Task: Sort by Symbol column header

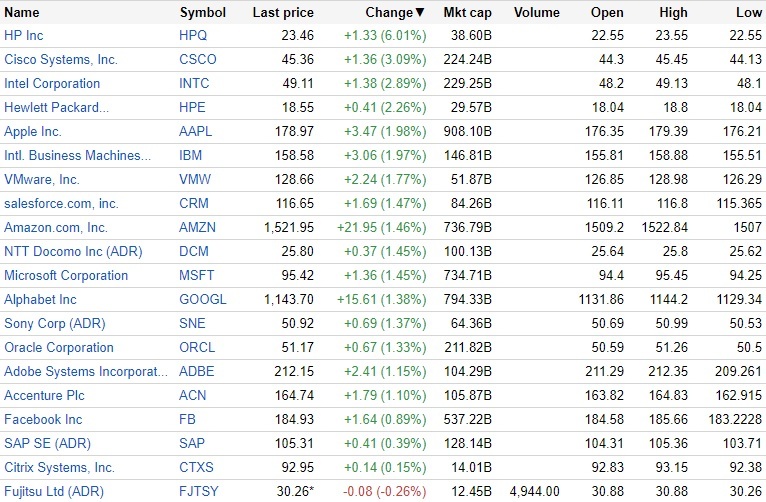Action: (x=203, y=13)
